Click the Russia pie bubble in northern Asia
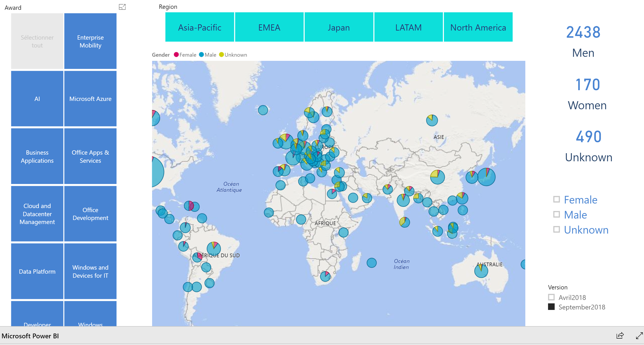644x345 pixels. pyautogui.click(x=432, y=120)
